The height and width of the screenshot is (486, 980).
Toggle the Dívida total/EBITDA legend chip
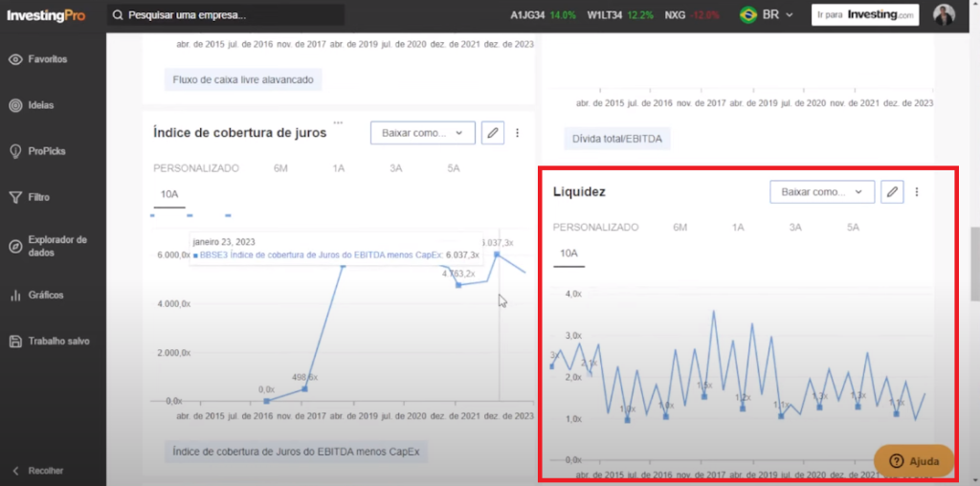[615, 139]
